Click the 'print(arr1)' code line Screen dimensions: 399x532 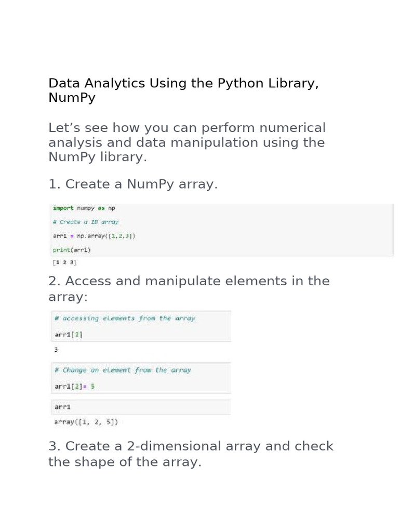pos(72,250)
